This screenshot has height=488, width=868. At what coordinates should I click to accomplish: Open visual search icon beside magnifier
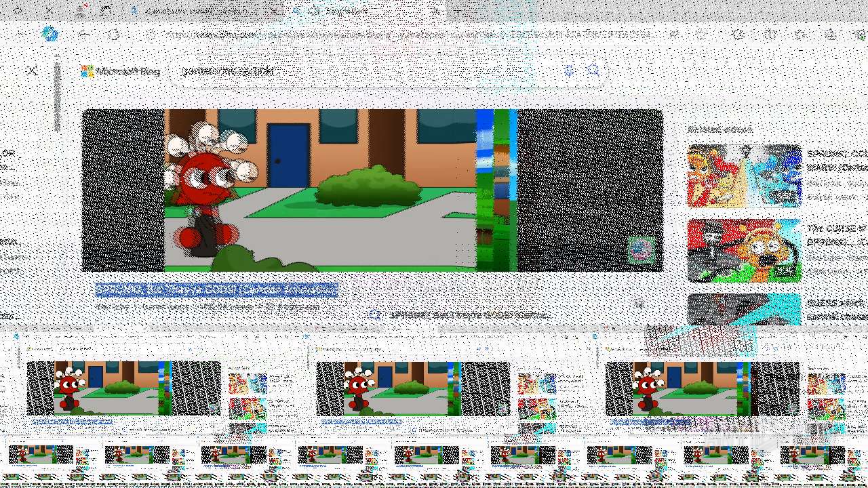click(x=570, y=70)
